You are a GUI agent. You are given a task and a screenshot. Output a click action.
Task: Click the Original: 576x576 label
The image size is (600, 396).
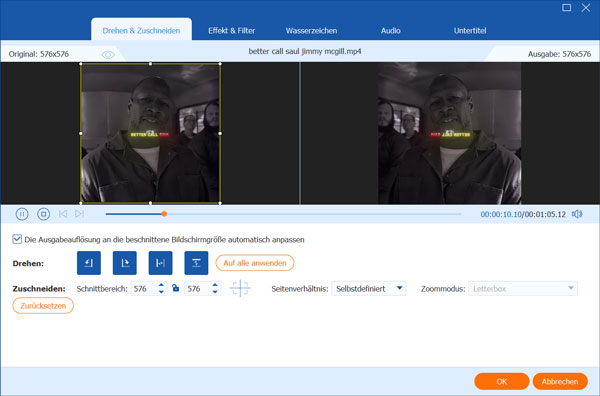pyautogui.click(x=39, y=54)
